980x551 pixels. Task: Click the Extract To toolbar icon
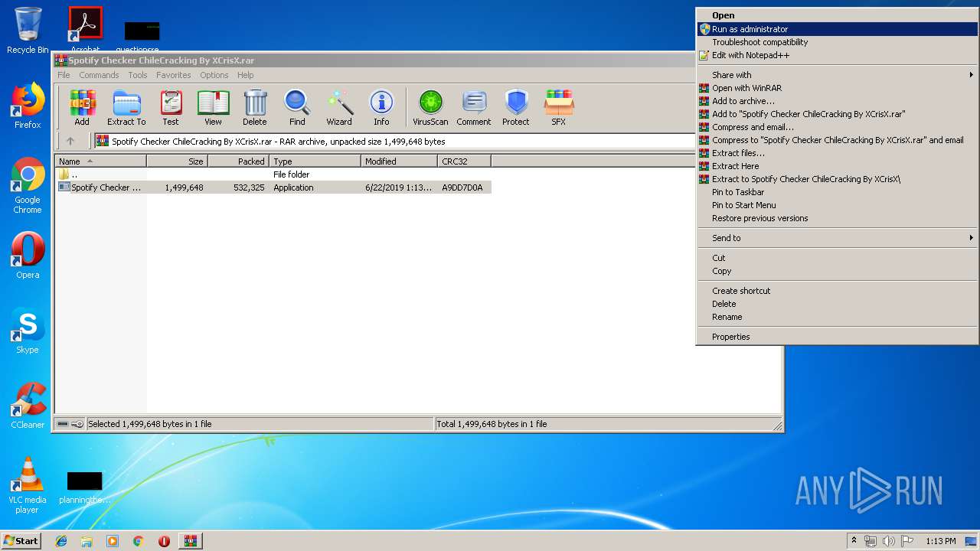pos(126,107)
